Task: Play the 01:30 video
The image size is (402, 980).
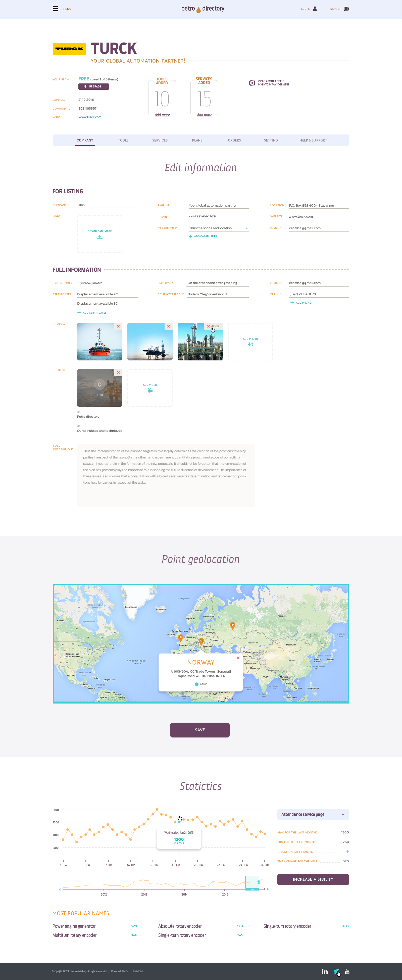Action: (x=100, y=385)
